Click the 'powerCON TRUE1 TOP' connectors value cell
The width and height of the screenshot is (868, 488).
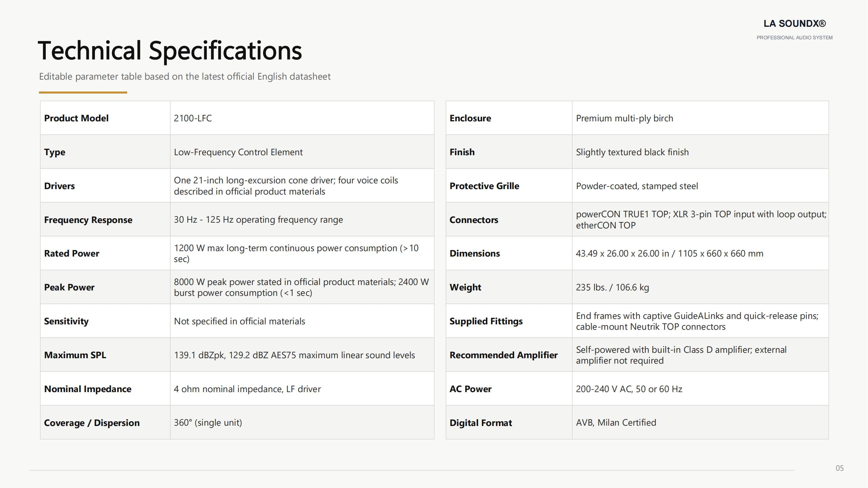[x=701, y=220]
